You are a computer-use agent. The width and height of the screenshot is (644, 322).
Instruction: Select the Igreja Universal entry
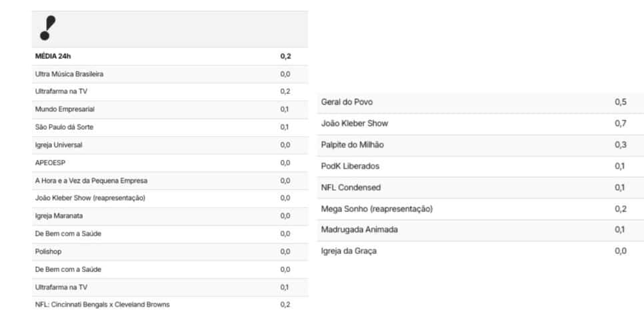click(x=170, y=145)
